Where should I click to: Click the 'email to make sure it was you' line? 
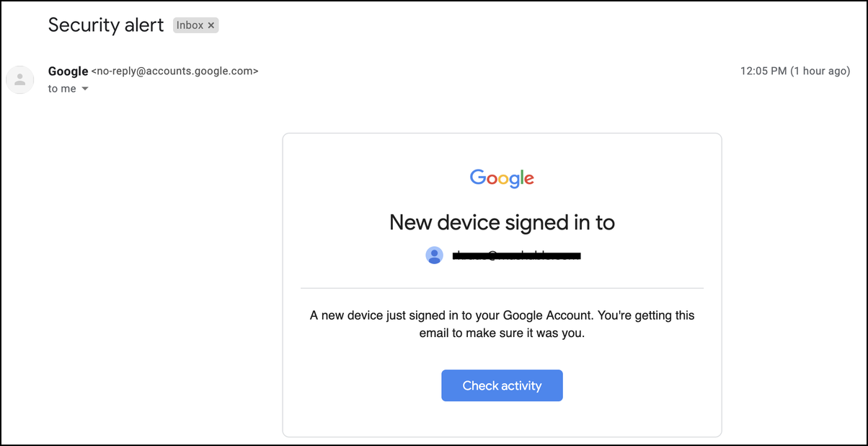tap(502, 333)
